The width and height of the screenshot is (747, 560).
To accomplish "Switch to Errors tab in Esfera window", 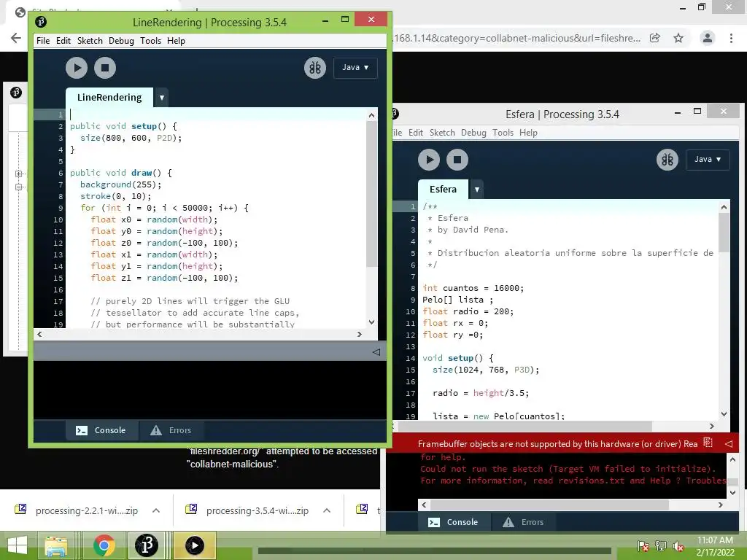I will 524,522.
